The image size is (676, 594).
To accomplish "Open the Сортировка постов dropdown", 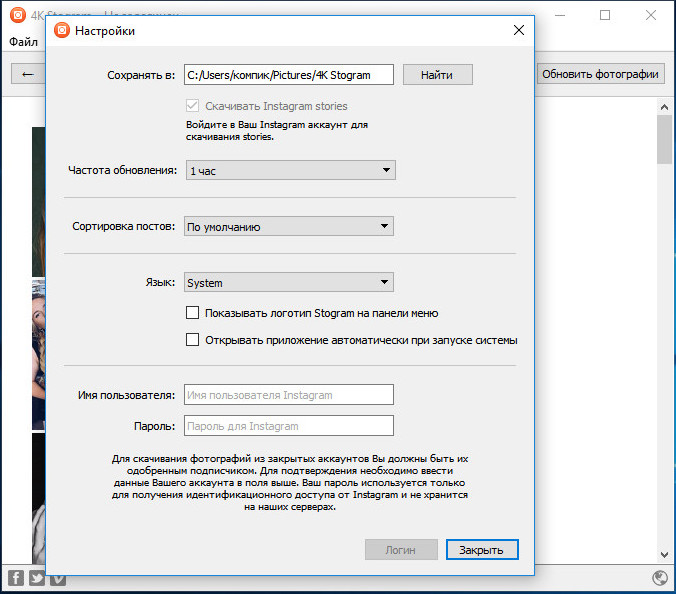I will pyautogui.click(x=289, y=226).
